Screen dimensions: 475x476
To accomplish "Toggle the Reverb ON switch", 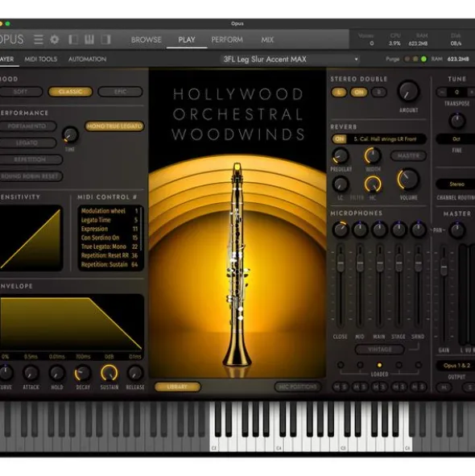I will (340, 139).
